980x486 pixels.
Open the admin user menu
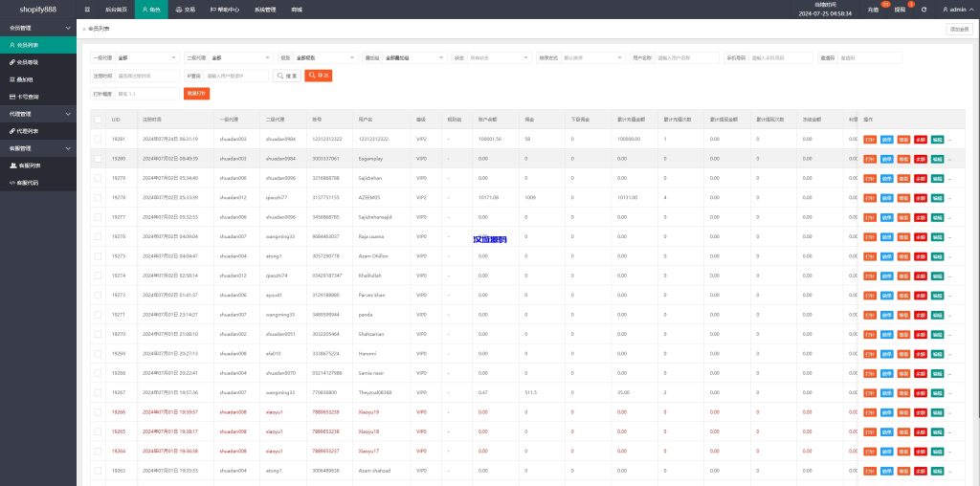pos(959,10)
